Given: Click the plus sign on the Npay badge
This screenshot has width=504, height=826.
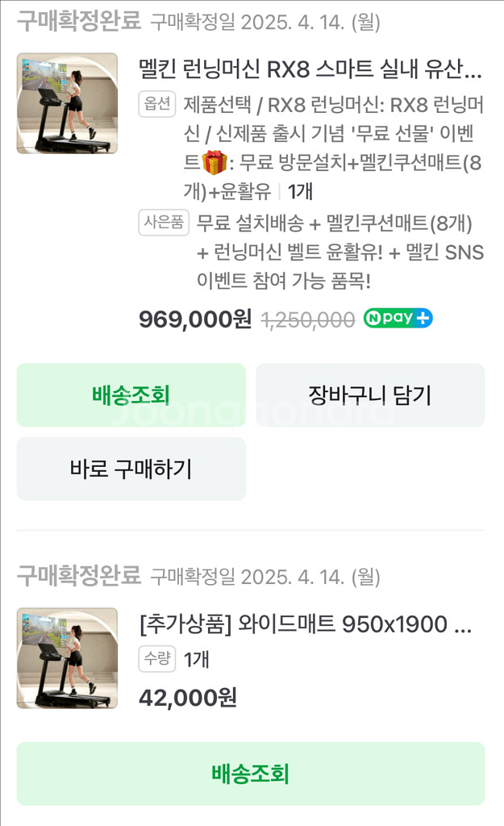Looking at the screenshot, I should pyautogui.click(x=423, y=318).
